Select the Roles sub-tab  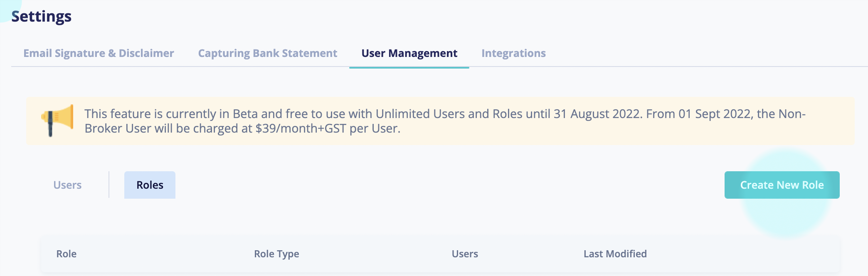[x=150, y=185]
